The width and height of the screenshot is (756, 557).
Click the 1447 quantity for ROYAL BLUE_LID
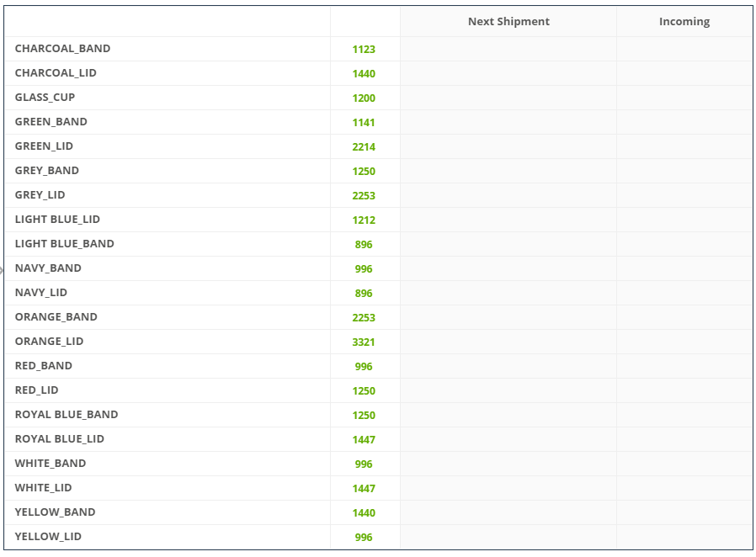point(364,440)
